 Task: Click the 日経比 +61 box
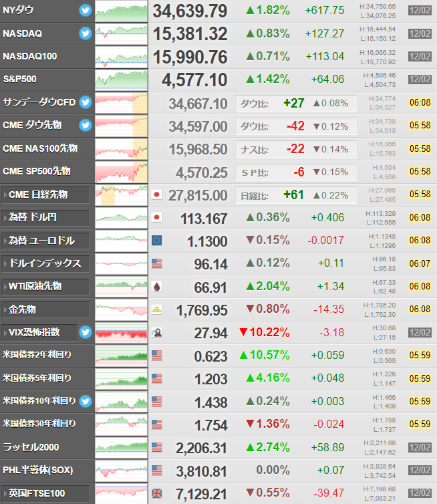[296, 195]
